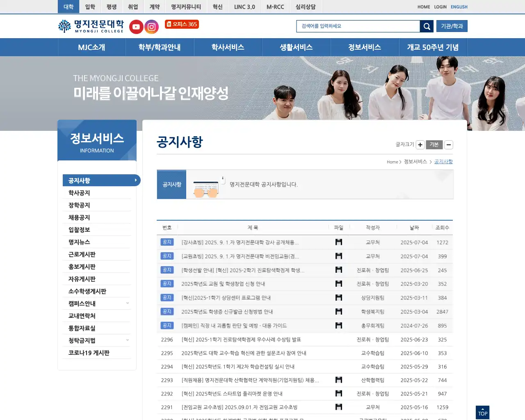Select the LINC 3.0 top tab
The image size is (525, 420).
pyautogui.click(x=244, y=7)
